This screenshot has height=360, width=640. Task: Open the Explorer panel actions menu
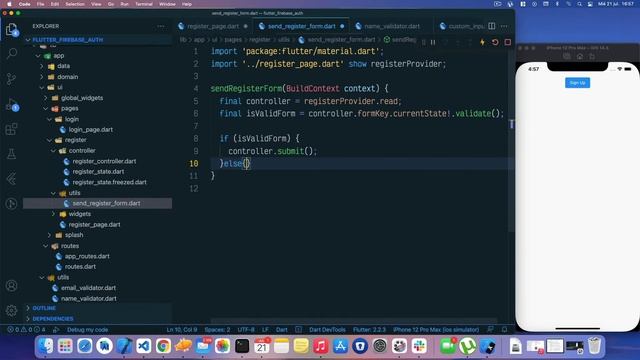point(161,26)
